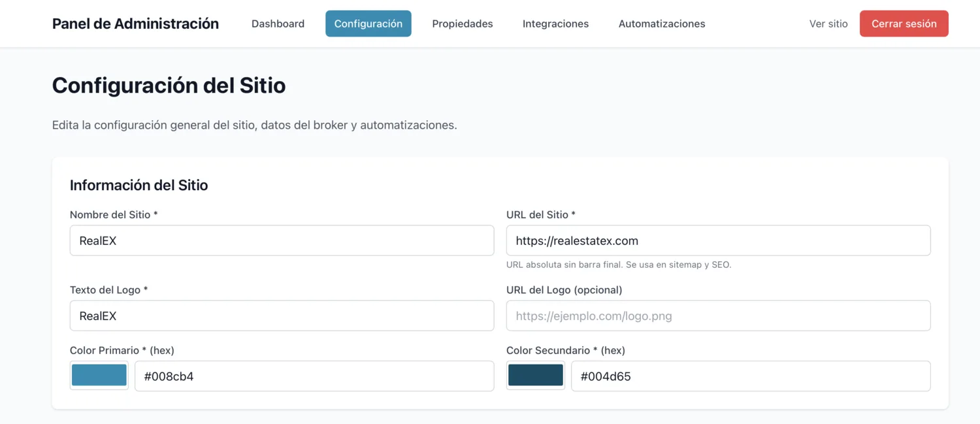The width and height of the screenshot is (980, 424).
Task: Open the Color Primario swatch picker
Action: (x=99, y=376)
